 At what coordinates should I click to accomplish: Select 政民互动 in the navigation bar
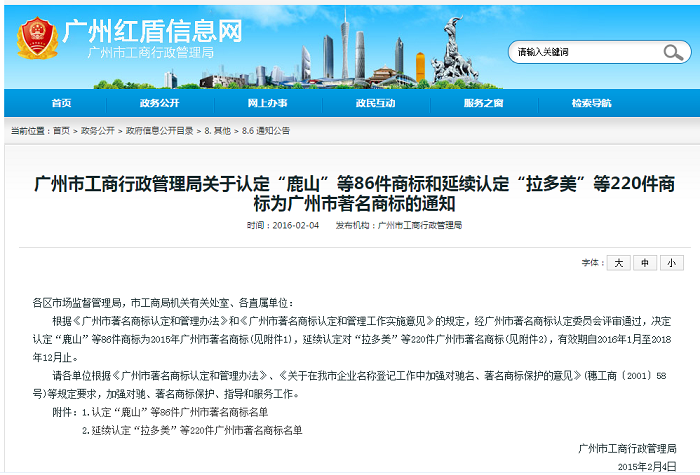pos(375,103)
